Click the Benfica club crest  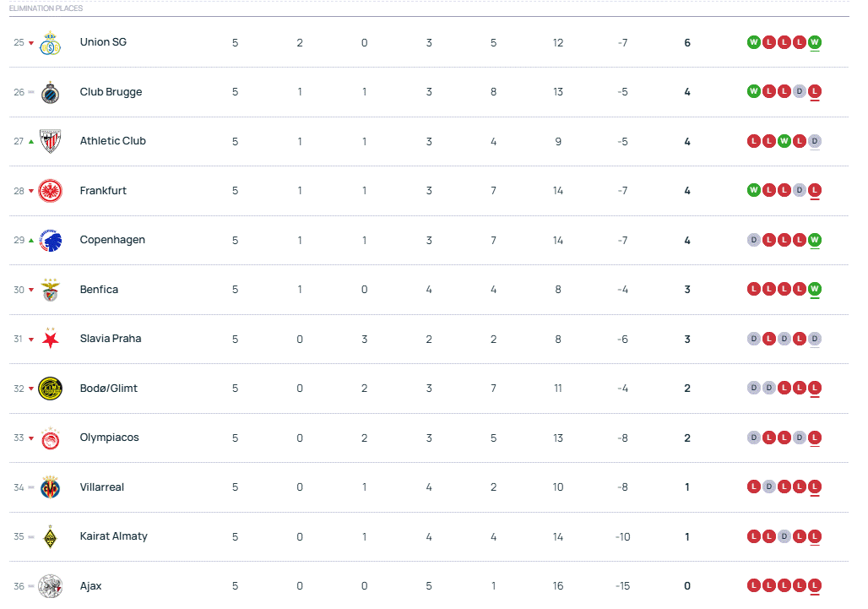click(x=51, y=290)
